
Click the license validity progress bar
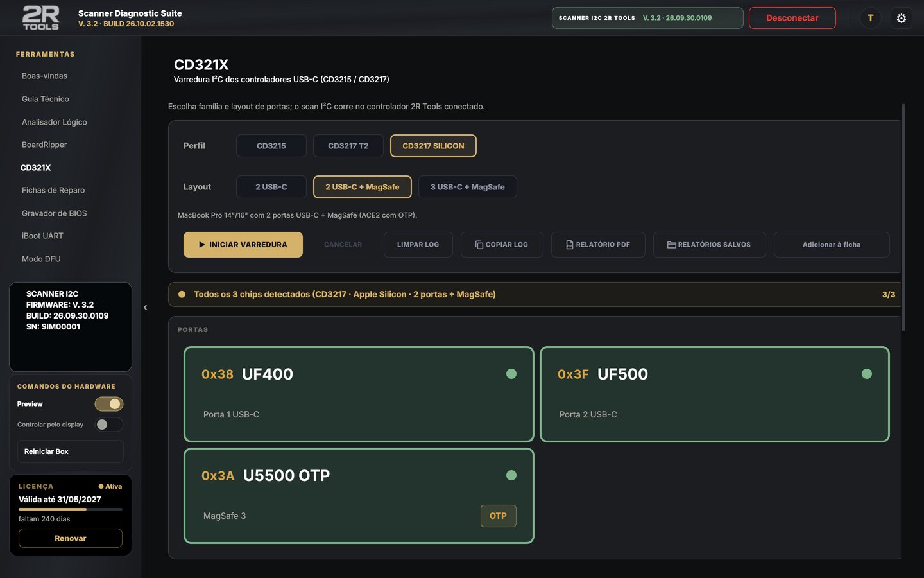click(71, 509)
